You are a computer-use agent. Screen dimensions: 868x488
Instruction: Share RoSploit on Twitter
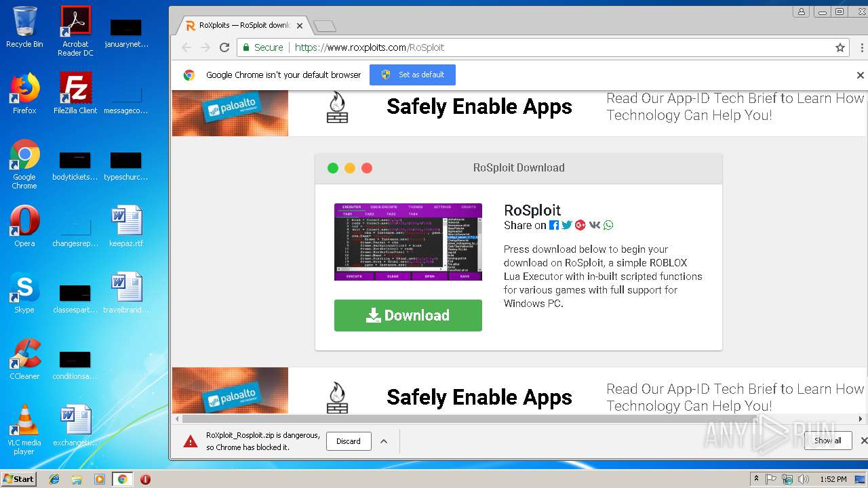click(x=567, y=225)
